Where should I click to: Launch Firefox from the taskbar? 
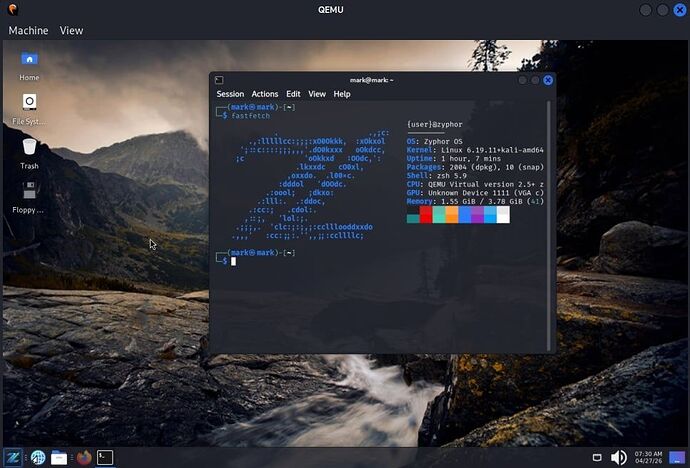coord(84,457)
